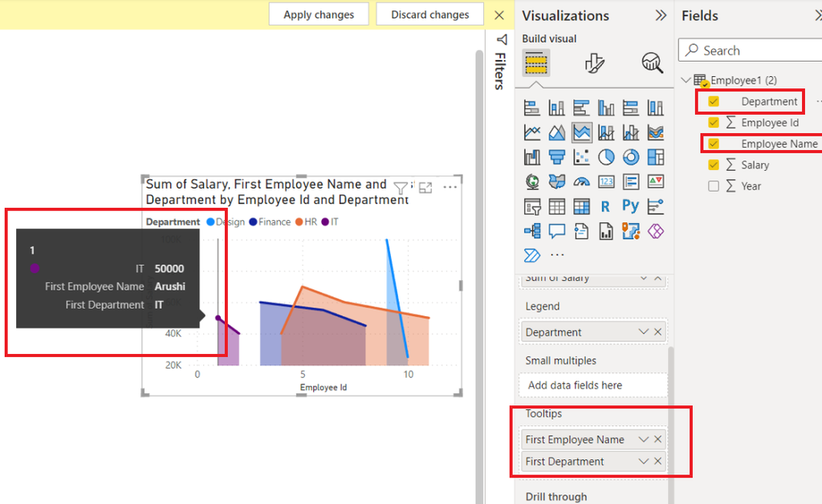
Task: Toggle the Employee Name field checkbox
Action: coord(714,144)
